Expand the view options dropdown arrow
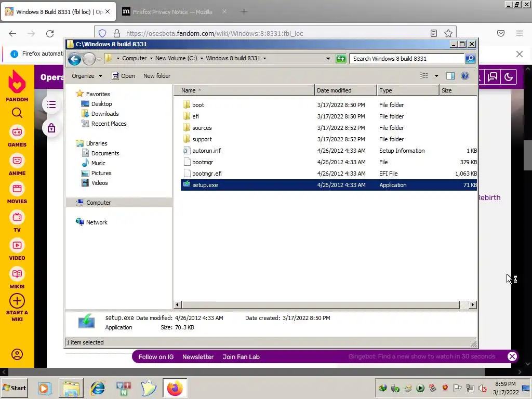 click(436, 76)
